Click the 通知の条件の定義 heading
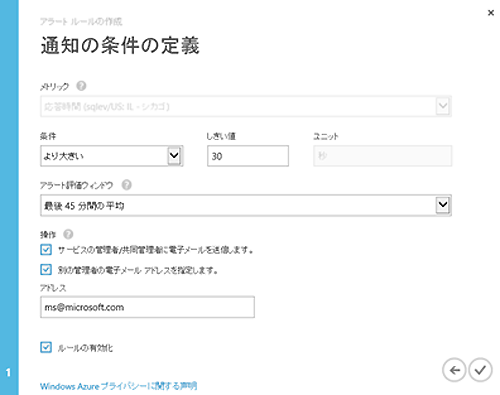 pos(120,45)
